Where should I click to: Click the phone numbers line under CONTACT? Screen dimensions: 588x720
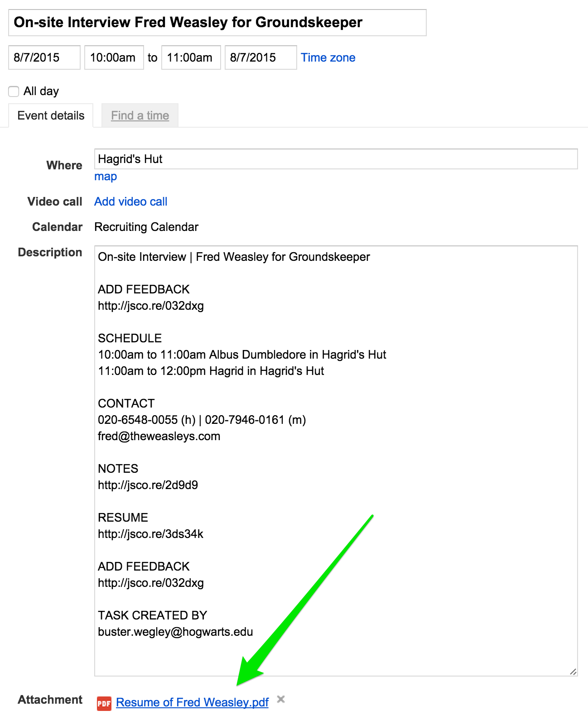pyautogui.click(x=202, y=420)
